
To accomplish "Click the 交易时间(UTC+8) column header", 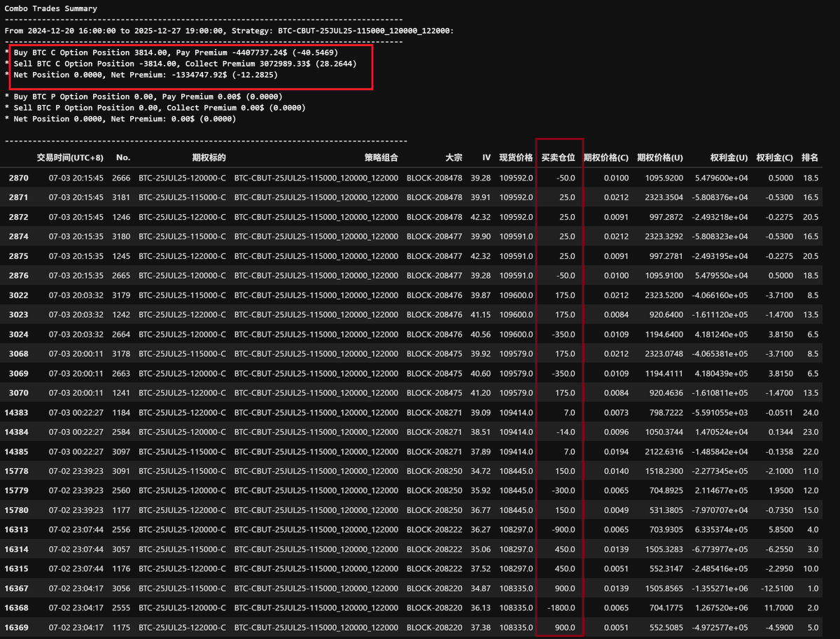I will (x=70, y=158).
